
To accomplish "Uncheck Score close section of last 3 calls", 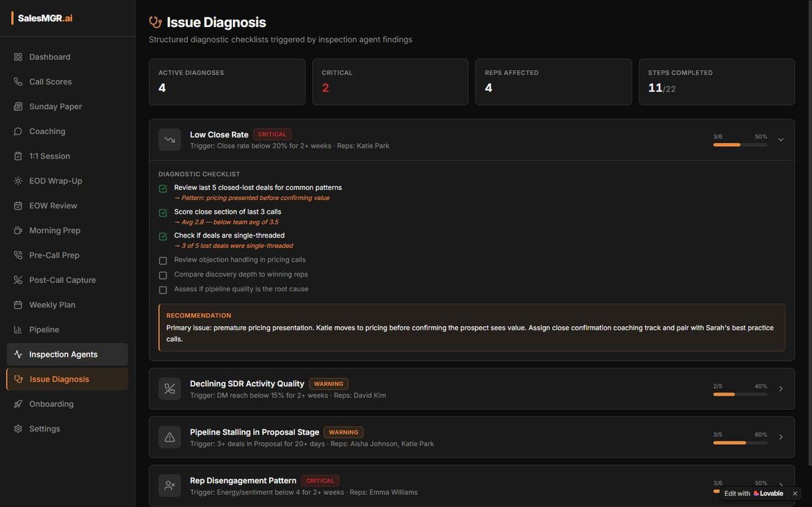I will (x=163, y=212).
